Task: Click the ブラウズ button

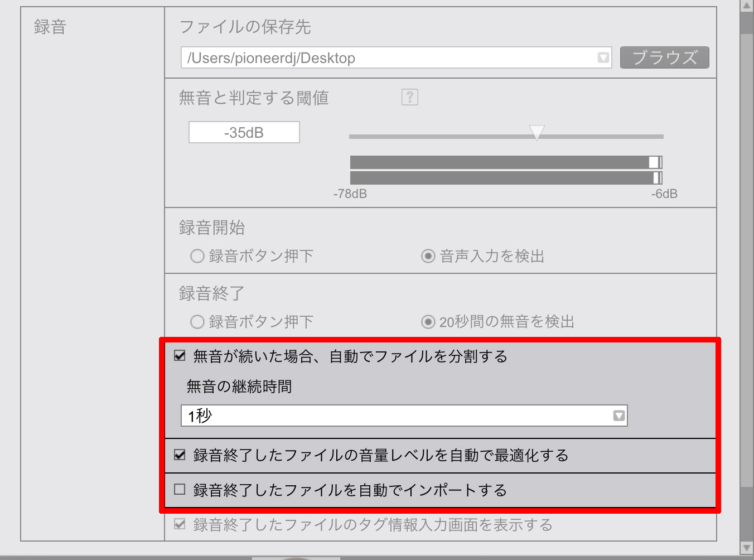Action: pyautogui.click(x=664, y=57)
